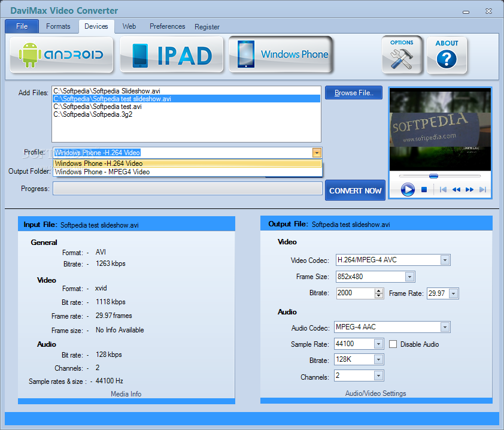Open the Preferences tab

coord(167,26)
